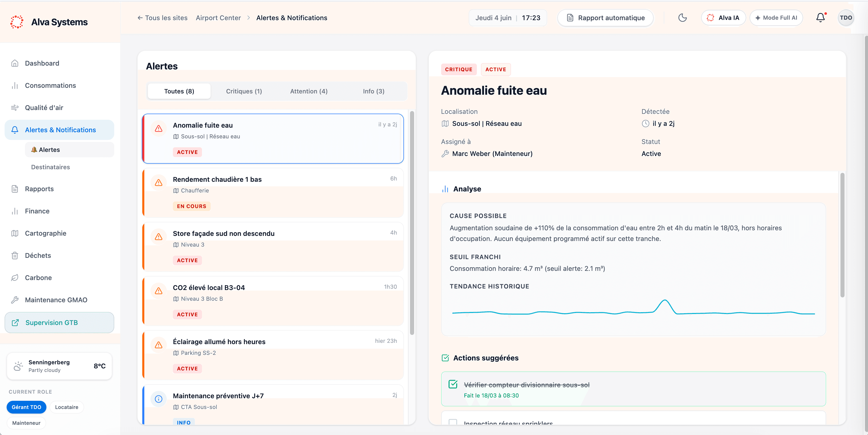This screenshot has width=868, height=435.
Task: Click the clock icon beside il y a 2j
Action: (x=645, y=124)
